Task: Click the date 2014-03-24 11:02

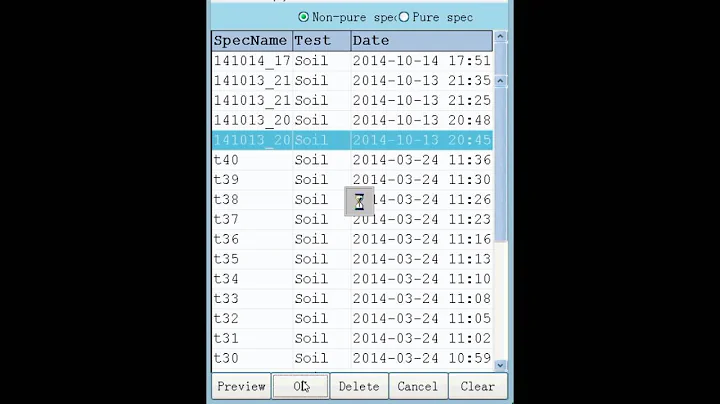Action: coord(422,338)
